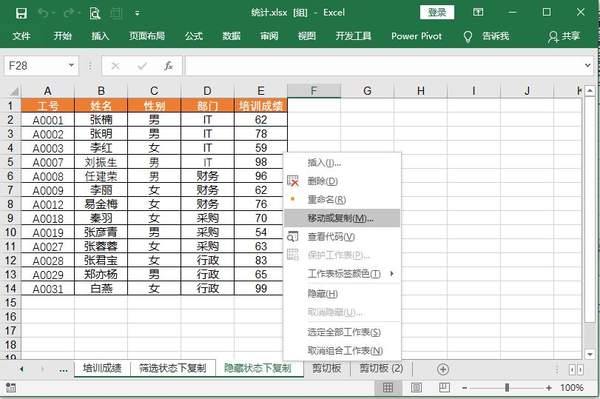
Task: Click the macro recording status bar icon
Action: click(11, 388)
